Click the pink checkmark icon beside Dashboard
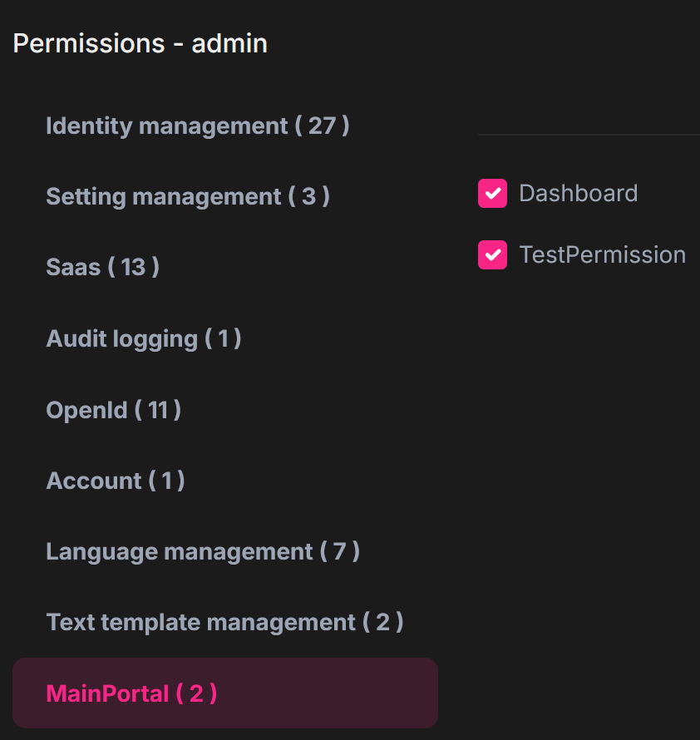Image resolution: width=700 pixels, height=740 pixels. (x=492, y=194)
